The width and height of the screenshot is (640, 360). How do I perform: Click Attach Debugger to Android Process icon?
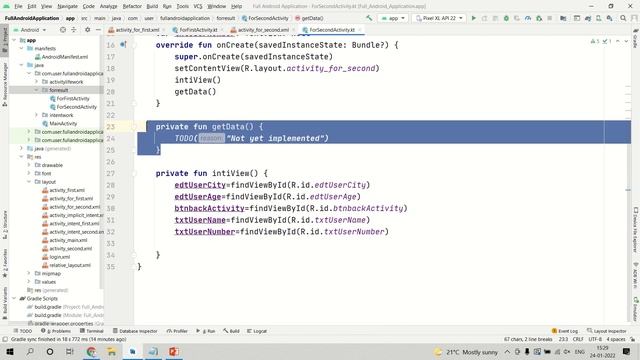pos(539,18)
